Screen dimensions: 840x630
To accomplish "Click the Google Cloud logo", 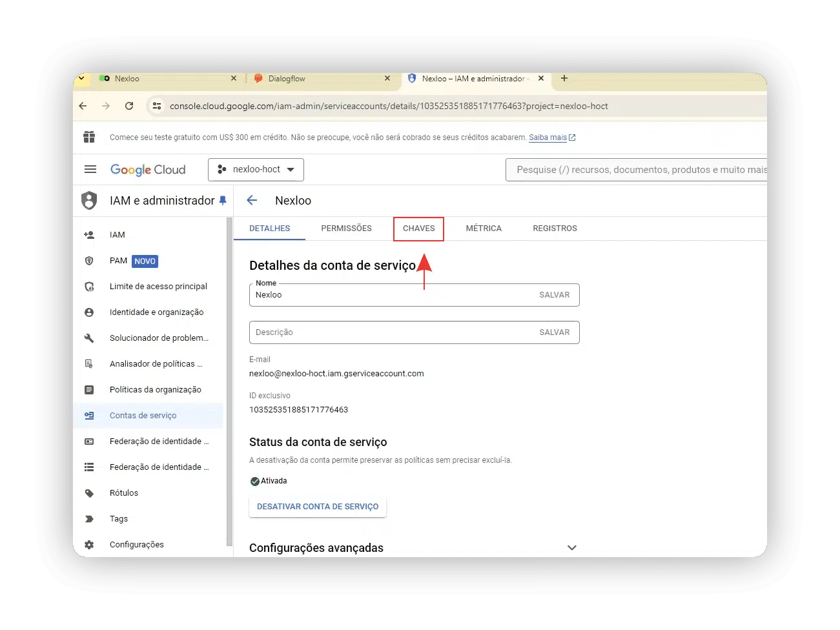I will 148,169.
